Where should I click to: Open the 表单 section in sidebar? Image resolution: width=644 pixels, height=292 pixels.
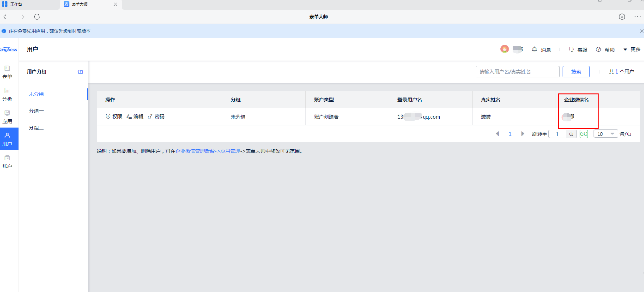(x=7, y=72)
